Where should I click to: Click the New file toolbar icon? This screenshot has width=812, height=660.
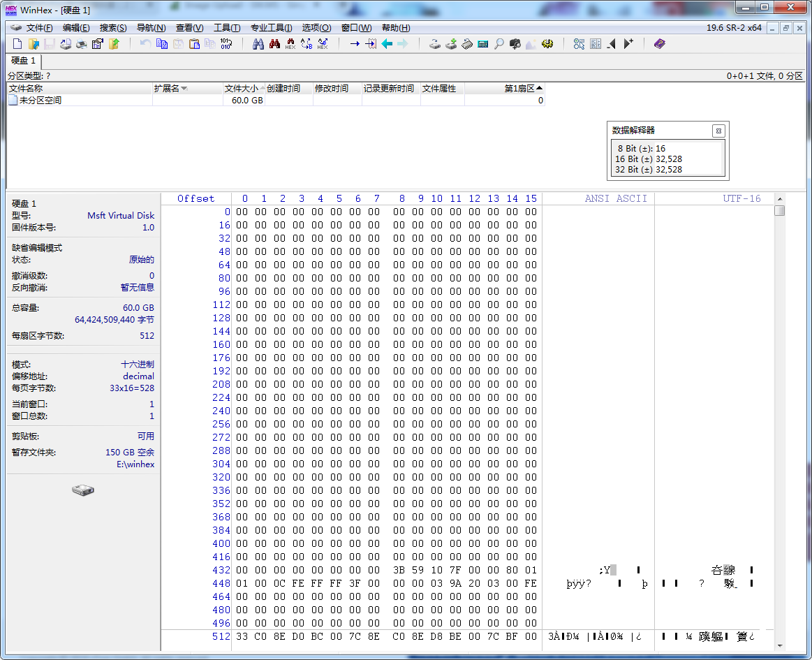[x=17, y=44]
